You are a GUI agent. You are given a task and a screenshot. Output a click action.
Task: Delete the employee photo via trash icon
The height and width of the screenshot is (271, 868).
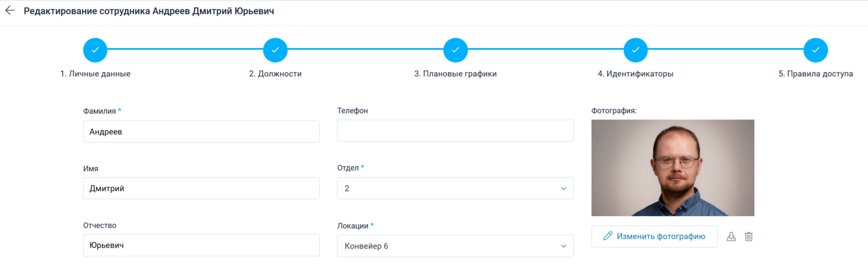[x=749, y=237]
